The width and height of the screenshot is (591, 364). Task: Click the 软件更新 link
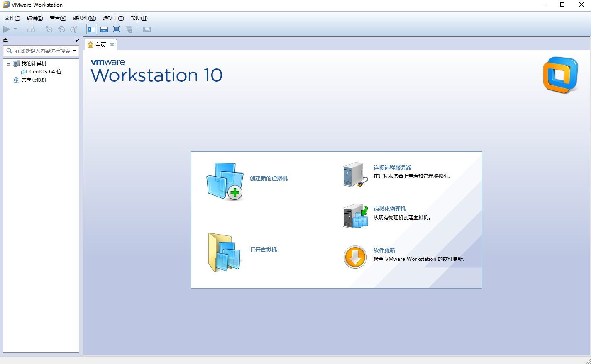tap(384, 250)
